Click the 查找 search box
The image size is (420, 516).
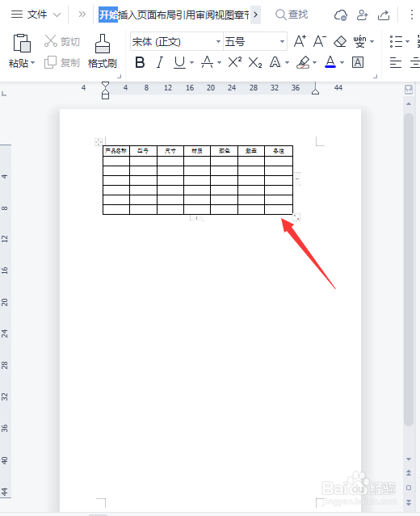[x=292, y=15]
